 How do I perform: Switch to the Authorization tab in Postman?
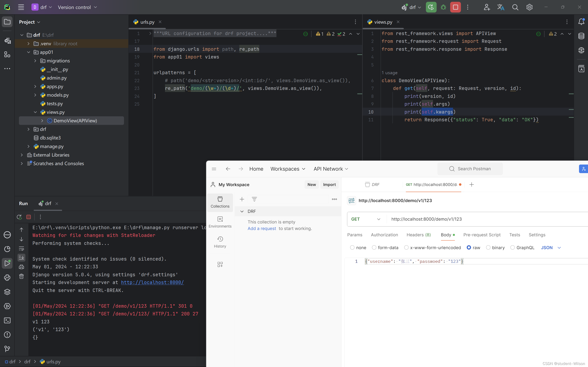coord(384,235)
